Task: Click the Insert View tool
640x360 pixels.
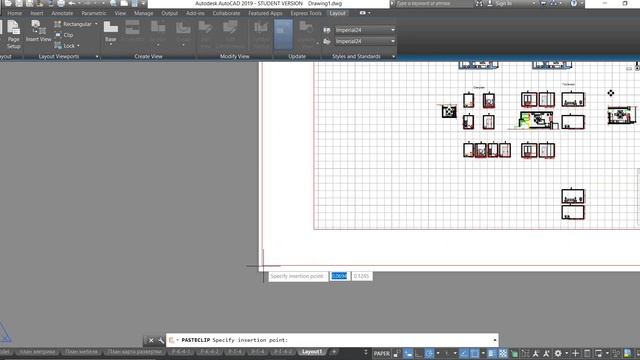Action: pyautogui.click(x=38, y=31)
